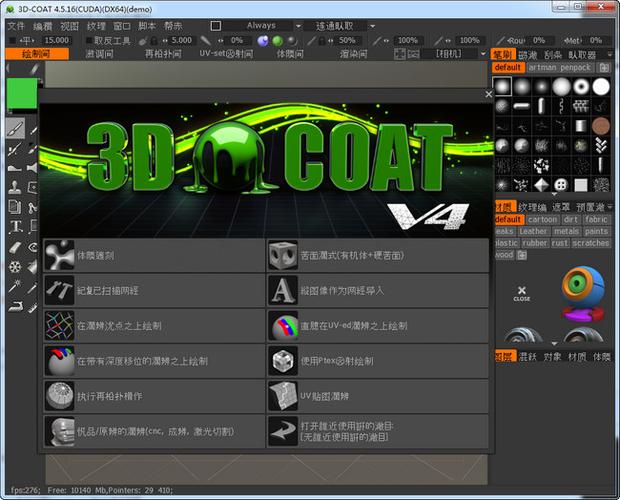
Task: Select the wheel-shaped tool in the left toolbar
Action: [15, 267]
